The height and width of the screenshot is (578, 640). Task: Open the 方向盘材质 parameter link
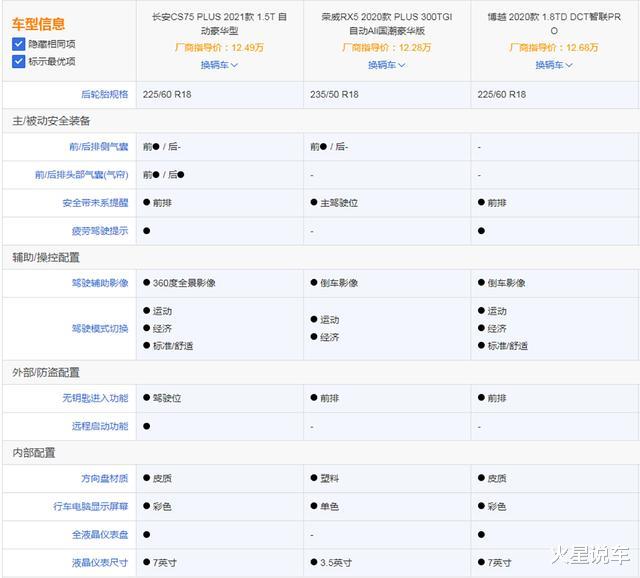[104, 478]
